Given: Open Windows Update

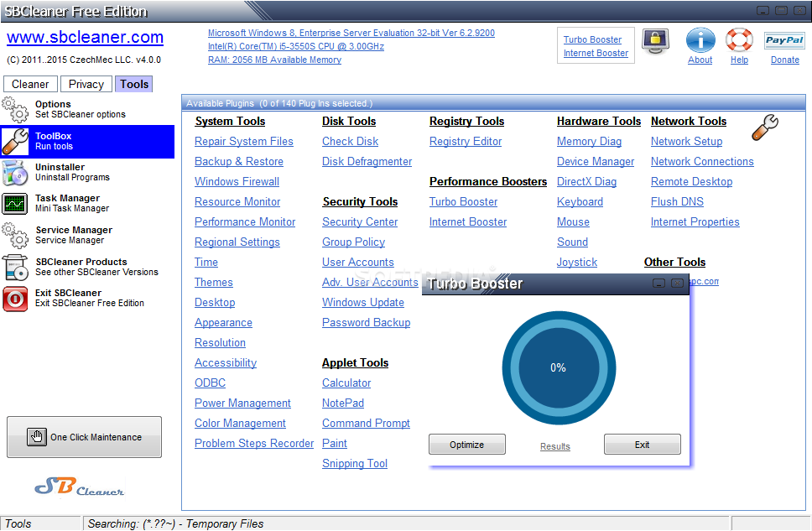Looking at the screenshot, I should [363, 303].
